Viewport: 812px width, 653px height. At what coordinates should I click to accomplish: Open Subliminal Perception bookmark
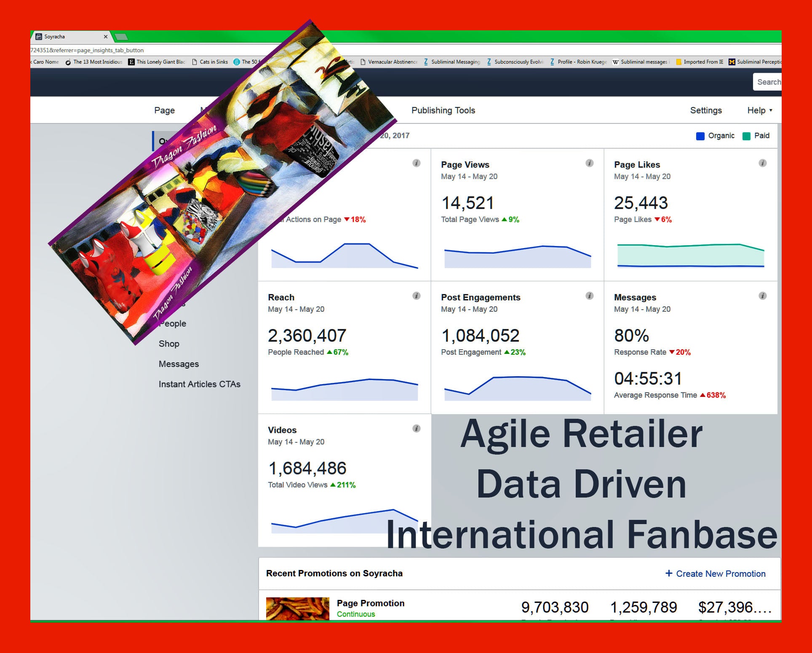(755, 62)
